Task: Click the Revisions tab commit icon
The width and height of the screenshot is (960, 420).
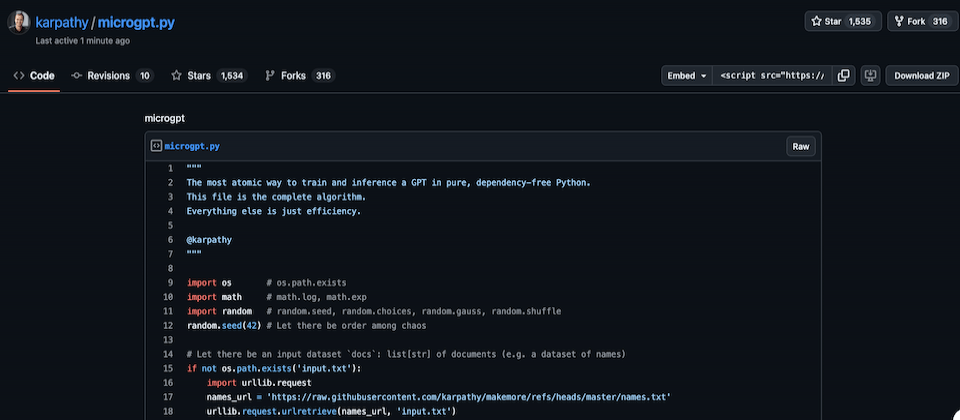Action: tap(77, 76)
